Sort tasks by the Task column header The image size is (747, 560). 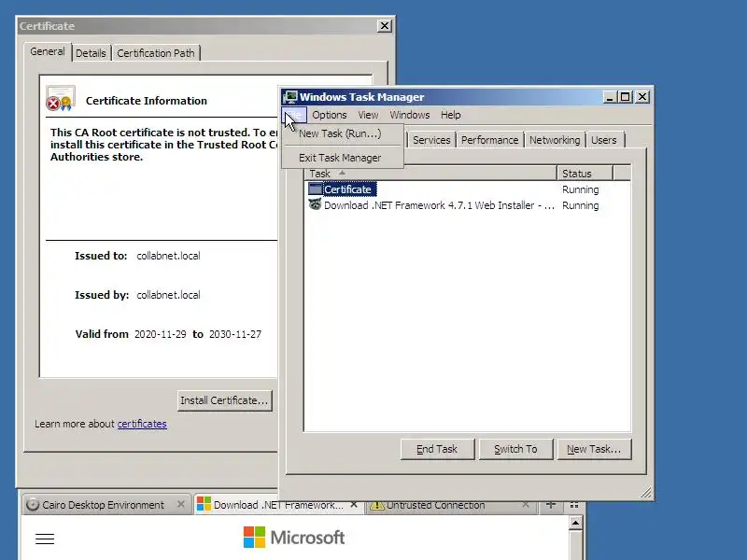click(x=430, y=174)
